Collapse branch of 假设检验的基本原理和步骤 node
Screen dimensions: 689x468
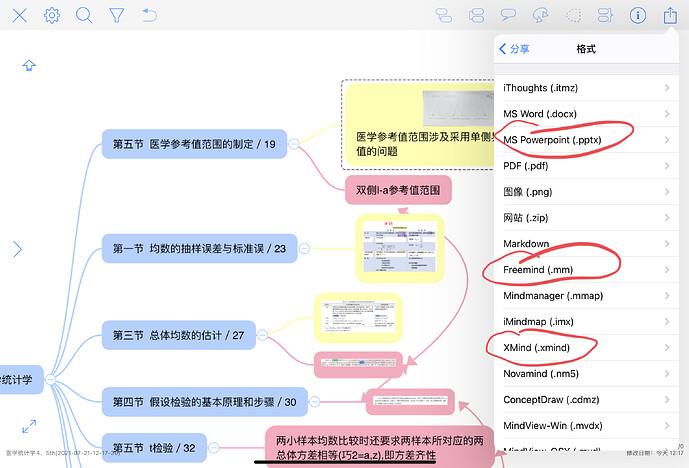(315, 402)
